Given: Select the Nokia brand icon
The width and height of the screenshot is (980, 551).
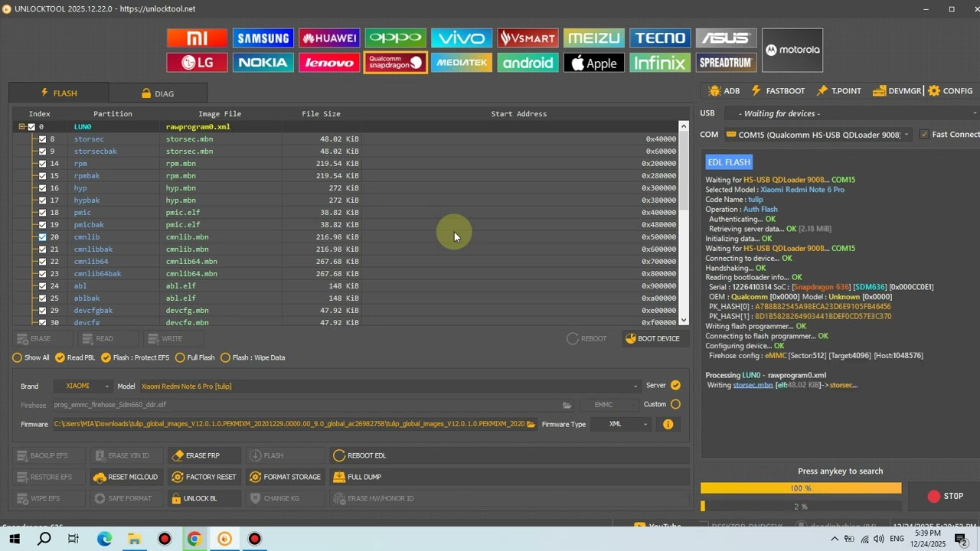Looking at the screenshot, I should 263,63.
